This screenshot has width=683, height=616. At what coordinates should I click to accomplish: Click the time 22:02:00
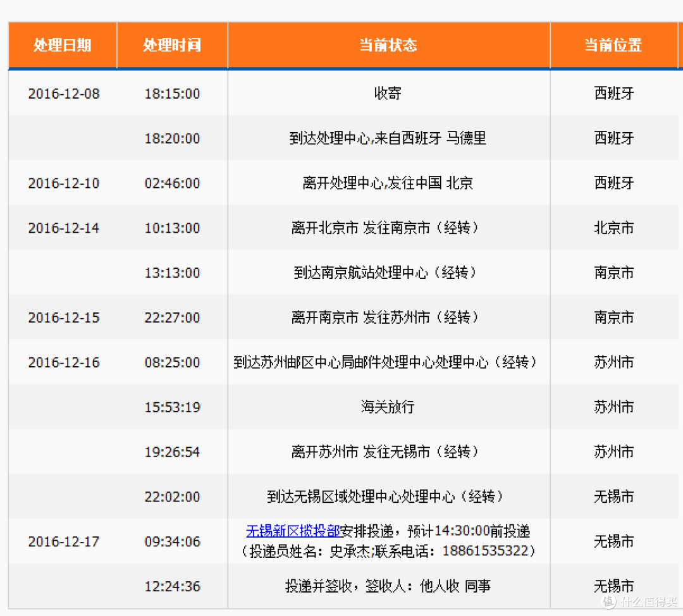click(x=172, y=496)
